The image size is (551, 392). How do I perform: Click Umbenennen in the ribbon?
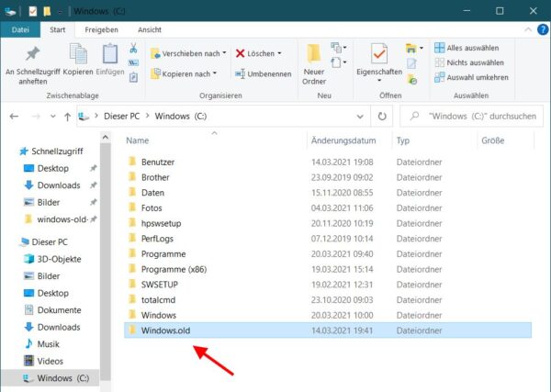point(264,73)
